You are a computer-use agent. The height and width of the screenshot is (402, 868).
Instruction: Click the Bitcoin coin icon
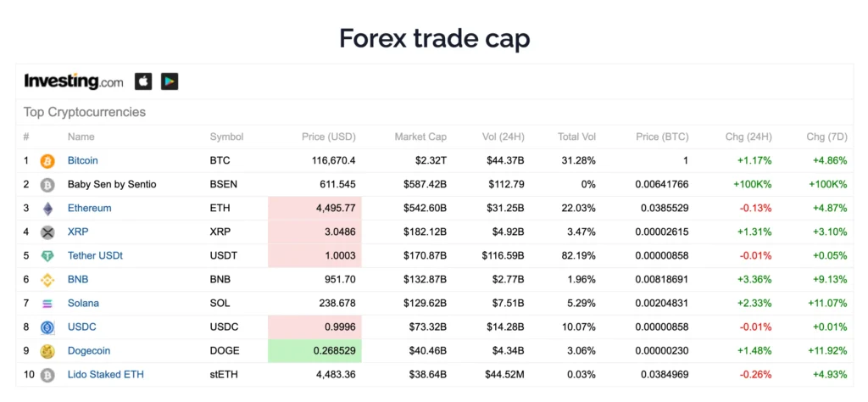tap(47, 160)
